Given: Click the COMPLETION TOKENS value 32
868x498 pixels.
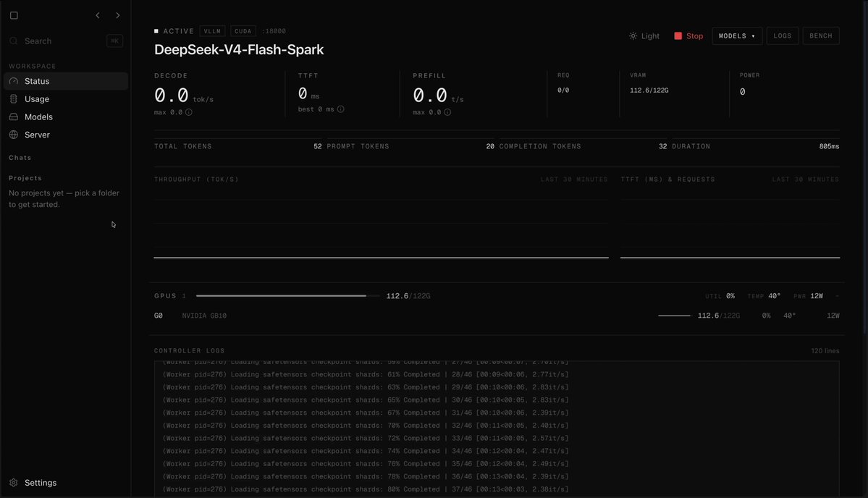Looking at the screenshot, I should coord(662,147).
